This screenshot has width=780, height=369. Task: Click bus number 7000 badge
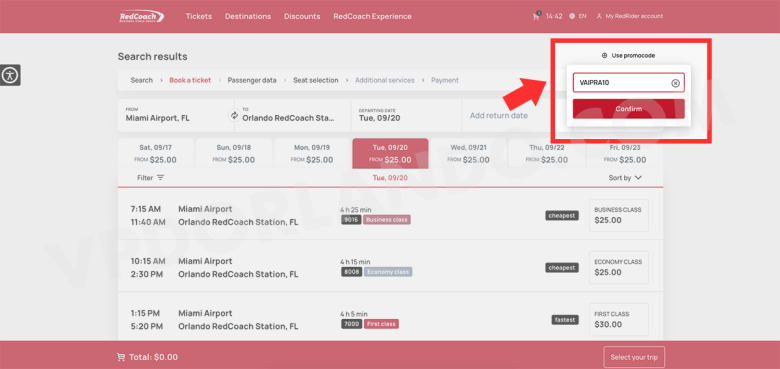[x=351, y=324]
